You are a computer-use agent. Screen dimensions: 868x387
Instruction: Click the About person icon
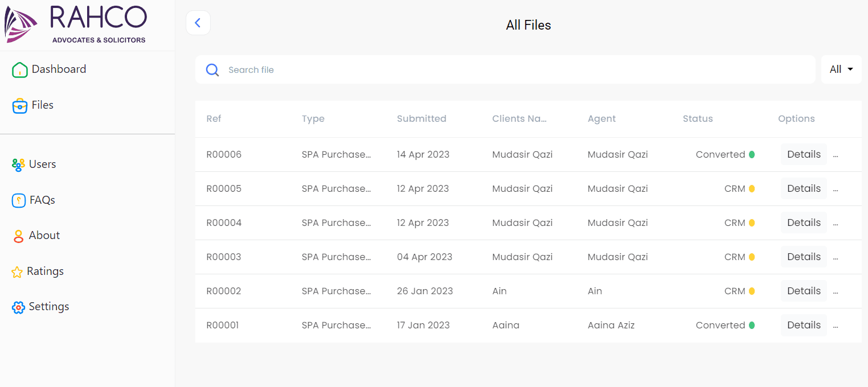click(x=19, y=236)
